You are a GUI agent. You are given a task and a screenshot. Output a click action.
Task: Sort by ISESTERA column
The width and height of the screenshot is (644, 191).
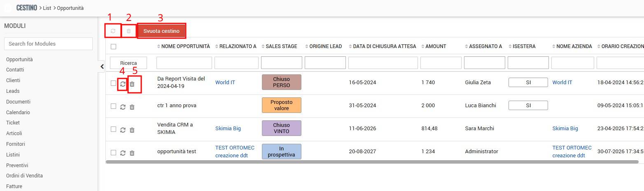[522, 46]
